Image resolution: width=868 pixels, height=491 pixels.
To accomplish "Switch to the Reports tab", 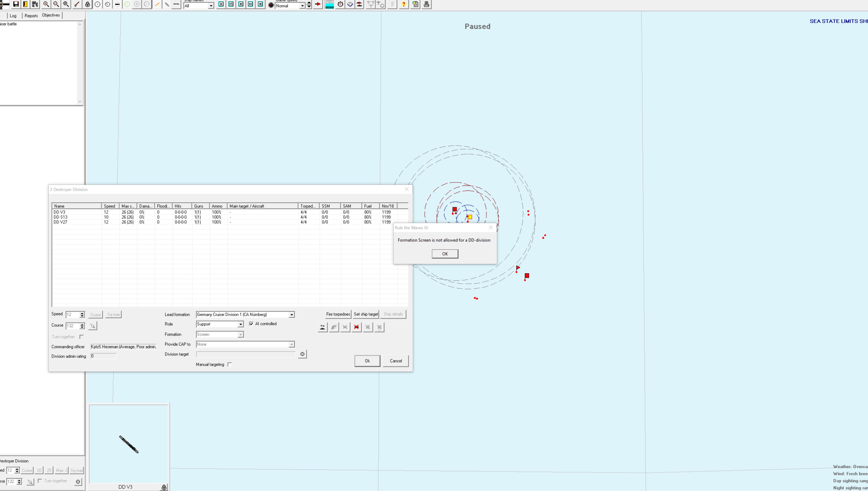I will pos(31,16).
